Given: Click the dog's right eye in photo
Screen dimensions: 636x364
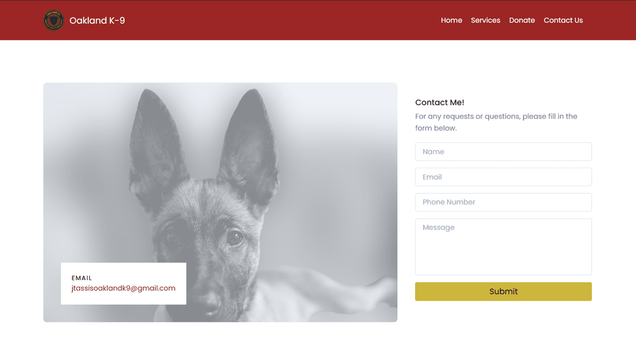Looking at the screenshot, I should [x=235, y=238].
